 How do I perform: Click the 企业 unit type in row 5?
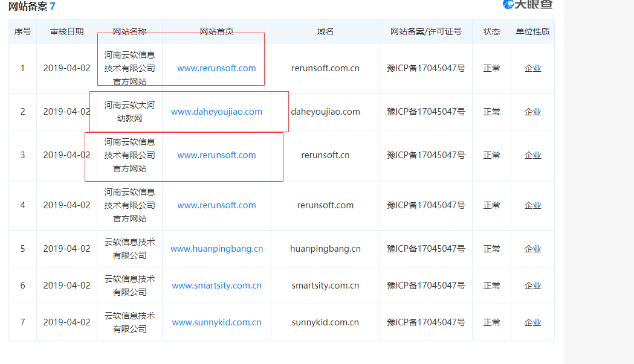pyautogui.click(x=532, y=249)
